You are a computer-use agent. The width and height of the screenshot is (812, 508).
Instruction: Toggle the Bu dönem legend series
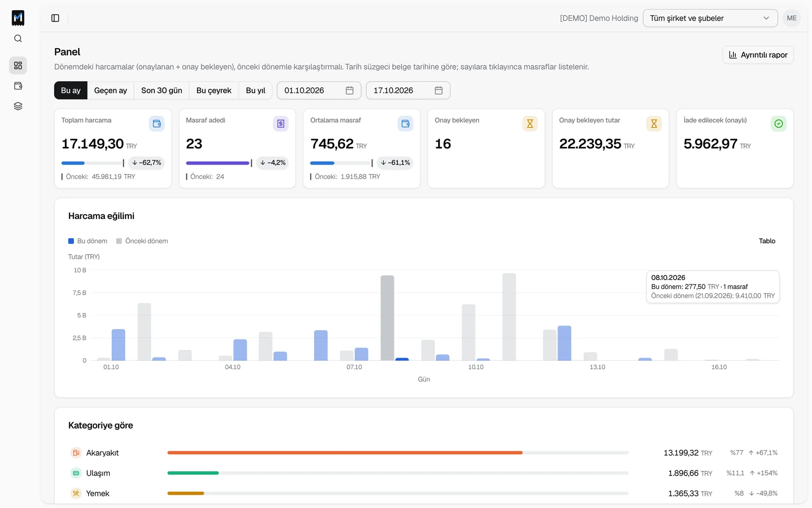coord(88,241)
